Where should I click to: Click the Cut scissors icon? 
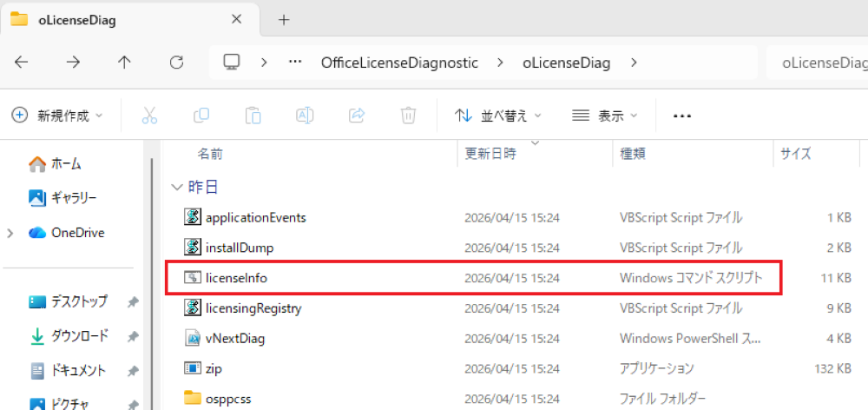click(x=149, y=116)
